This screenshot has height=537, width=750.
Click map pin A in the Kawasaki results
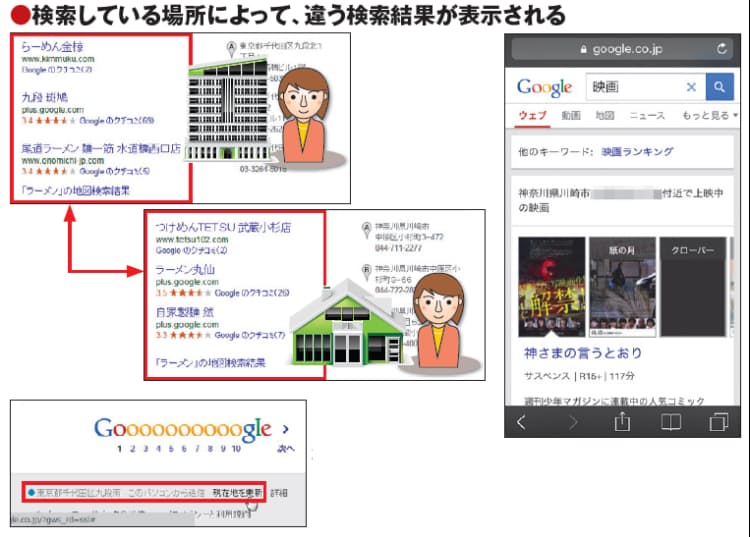coord(366,229)
